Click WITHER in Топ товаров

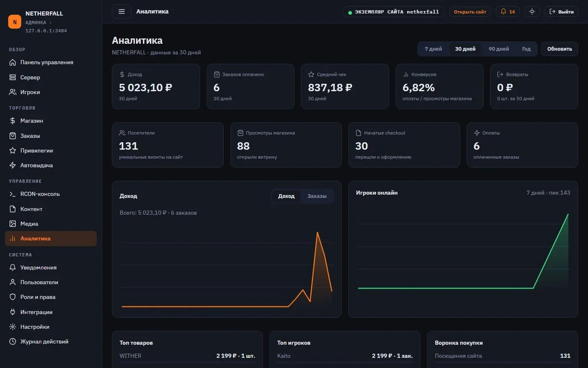(131, 356)
